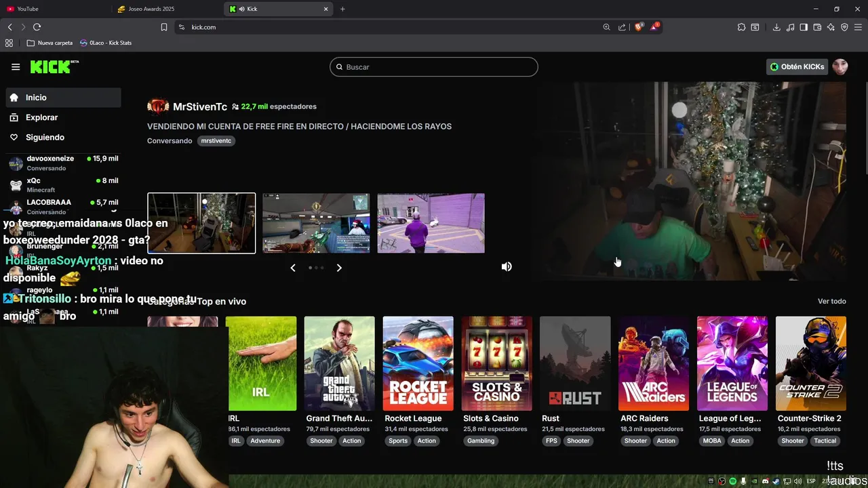Switch to the Joseo Awards 2025 tab
This screenshot has width=868, height=488.
point(166,9)
